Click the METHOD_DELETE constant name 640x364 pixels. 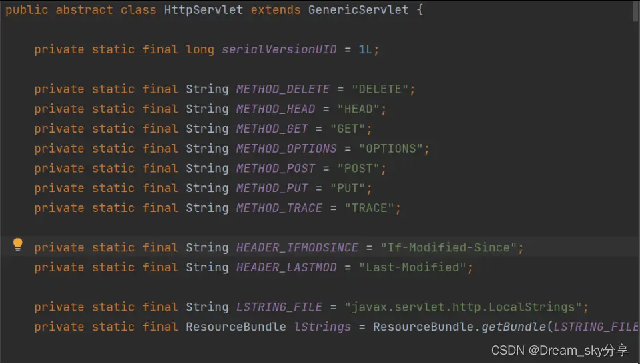[x=282, y=89]
